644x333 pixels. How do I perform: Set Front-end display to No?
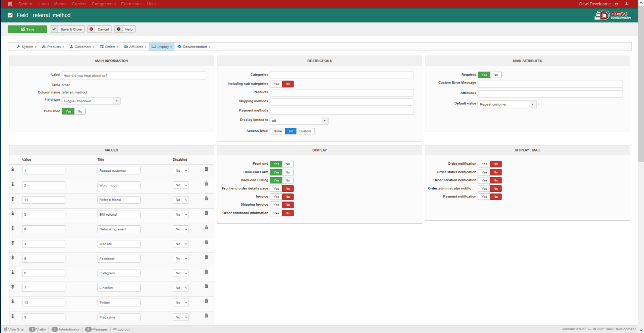(288, 164)
